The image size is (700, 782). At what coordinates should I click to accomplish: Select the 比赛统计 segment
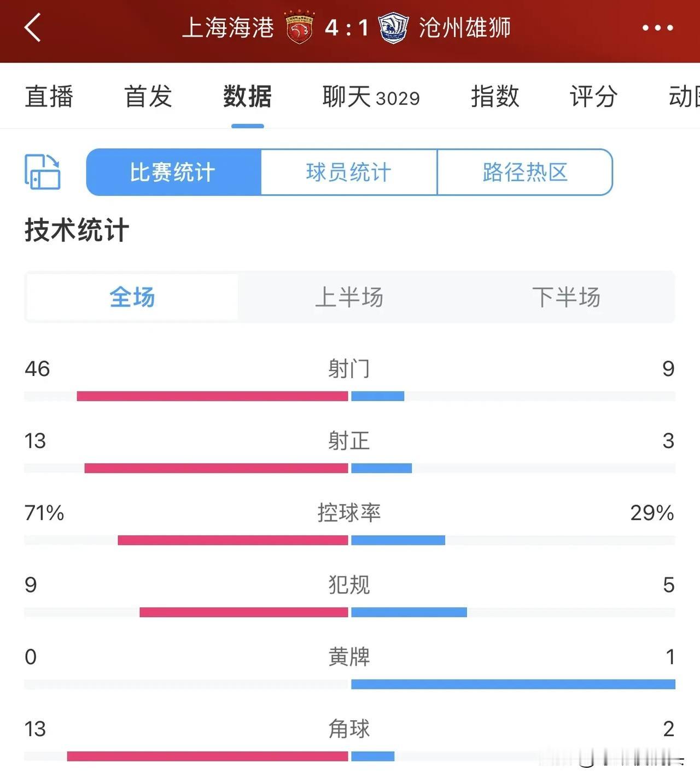[x=173, y=172]
